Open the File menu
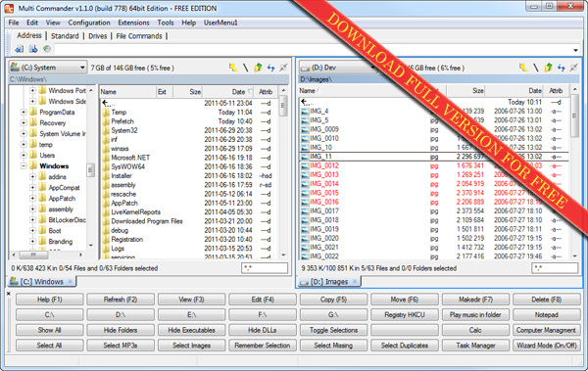This screenshot has height=371, width=588. pyautogui.click(x=14, y=23)
